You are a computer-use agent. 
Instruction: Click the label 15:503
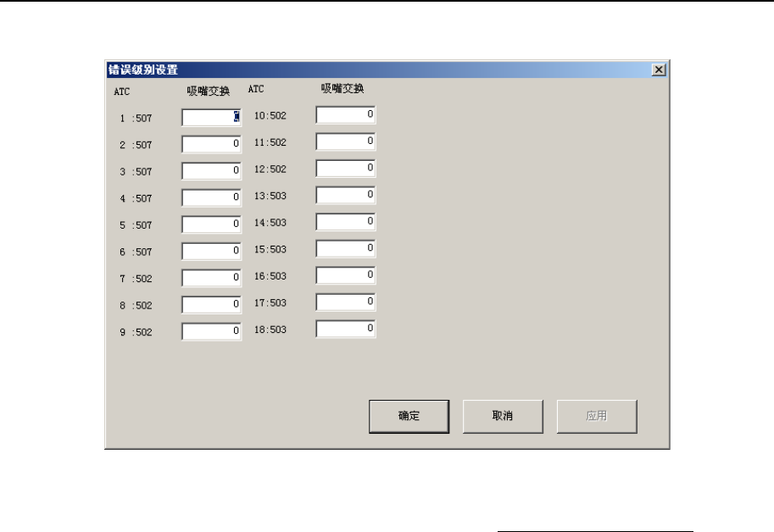click(x=270, y=249)
